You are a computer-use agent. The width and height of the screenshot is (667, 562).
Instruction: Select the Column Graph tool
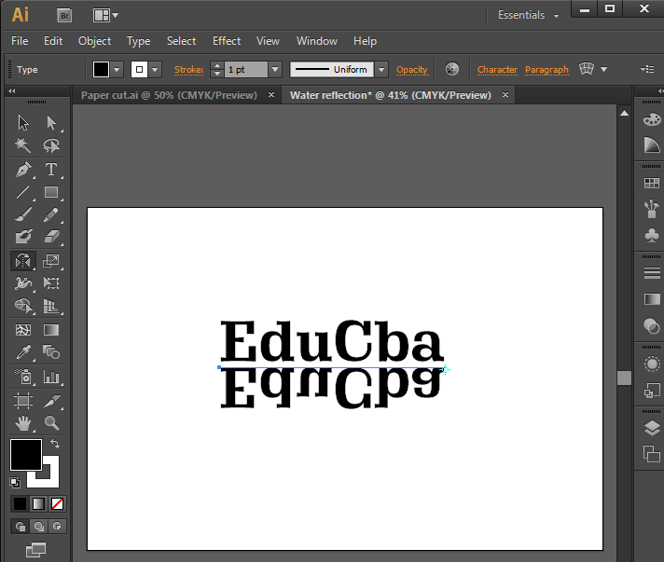pyautogui.click(x=51, y=377)
